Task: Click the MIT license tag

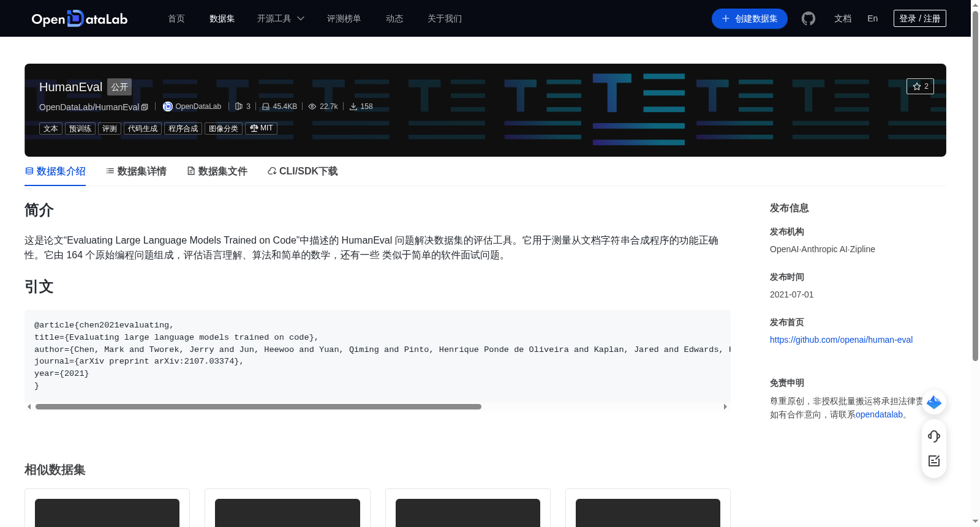Action: tap(261, 129)
